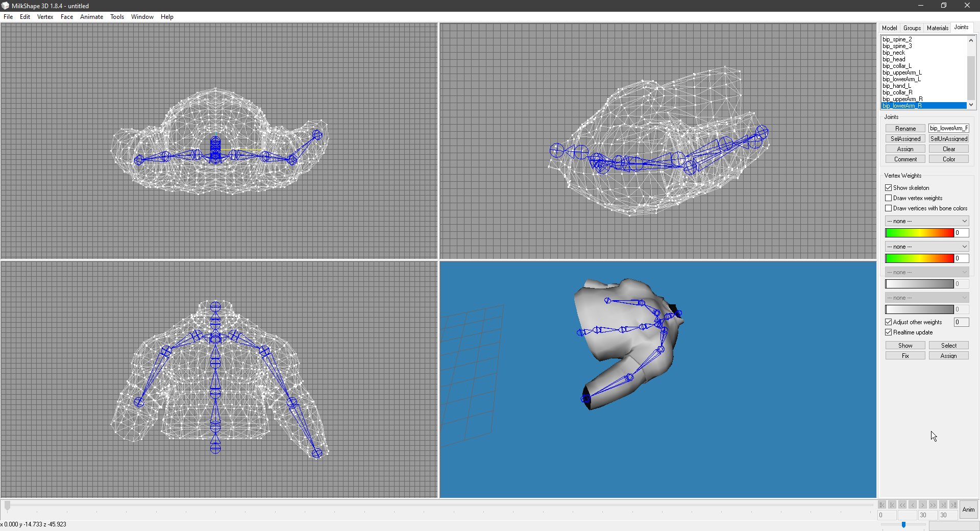
Task: Click the third gray weight gradient slider
Action: (919, 284)
